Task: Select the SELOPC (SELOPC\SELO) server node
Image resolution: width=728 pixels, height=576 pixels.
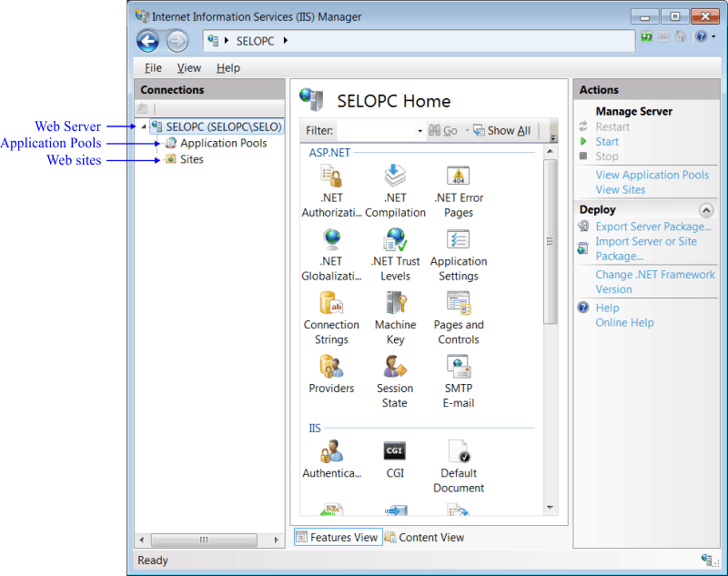Action: click(x=217, y=126)
